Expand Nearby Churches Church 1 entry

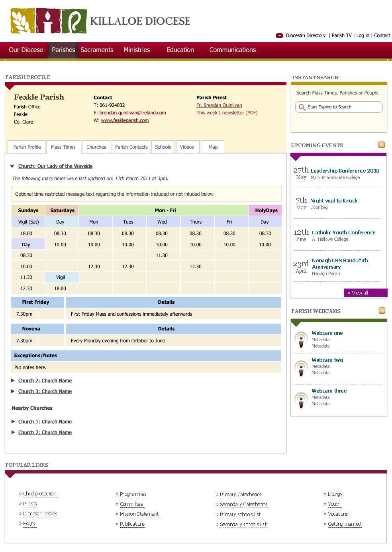(x=13, y=422)
